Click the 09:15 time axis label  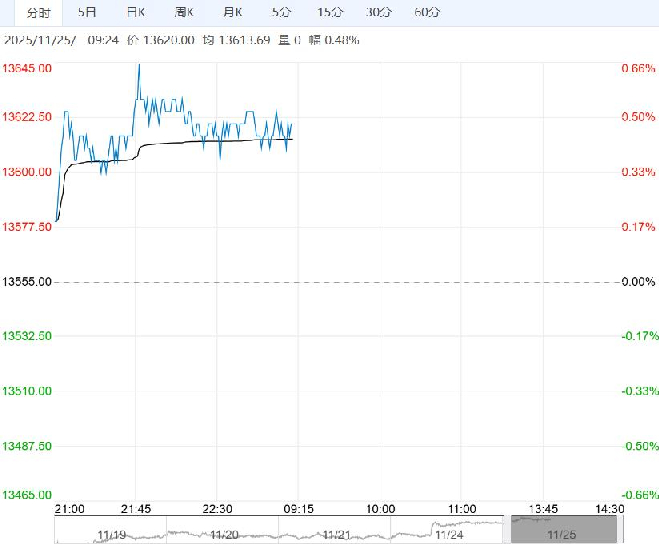[x=296, y=508]
